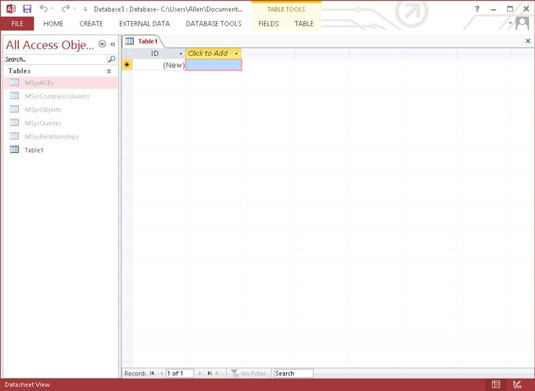The height and width of the screenshot is (391, 535).
Task: Click the navigation pane Search box
Action: pos(55,59)
